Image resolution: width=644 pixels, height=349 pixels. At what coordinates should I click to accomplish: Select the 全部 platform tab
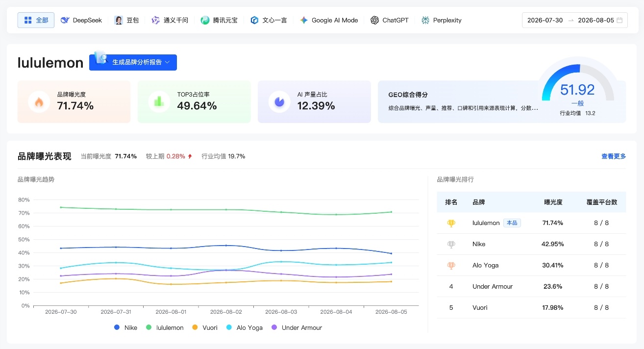[36, 20]
